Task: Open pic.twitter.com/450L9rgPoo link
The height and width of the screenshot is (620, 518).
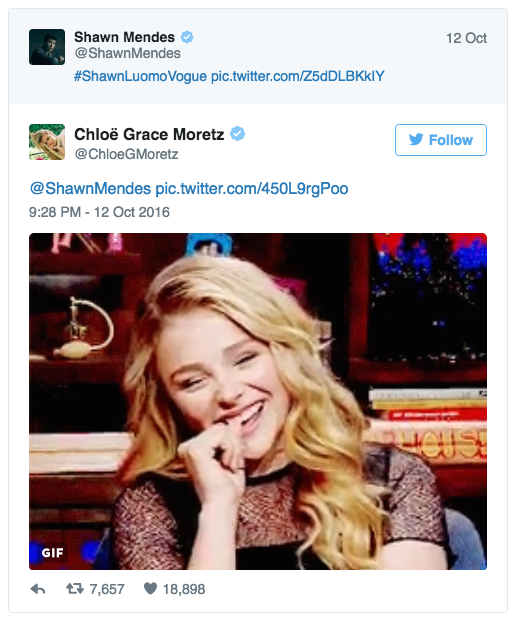Action: click(252, 189)
